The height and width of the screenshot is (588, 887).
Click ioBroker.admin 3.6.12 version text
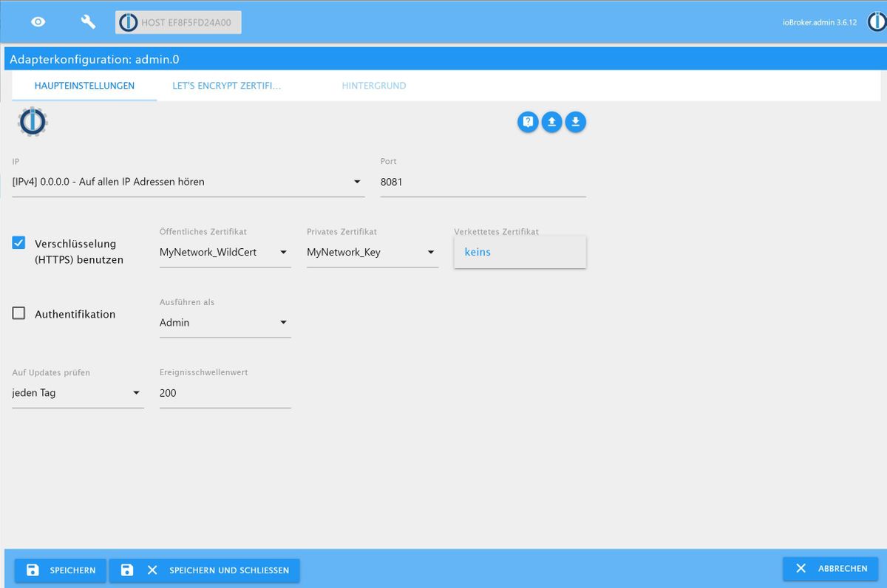(820, 23)
